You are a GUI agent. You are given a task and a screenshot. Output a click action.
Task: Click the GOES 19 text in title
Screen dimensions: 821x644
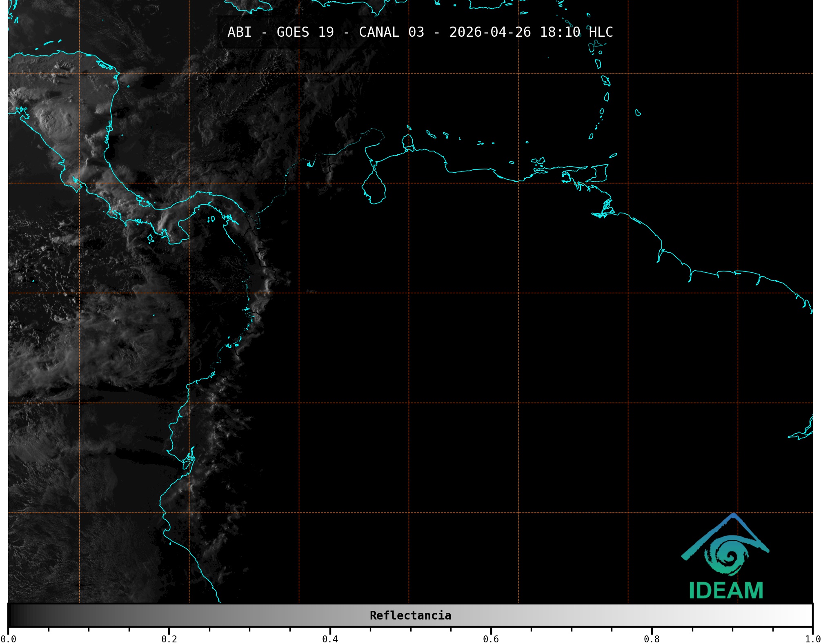[x=305, y=32]
